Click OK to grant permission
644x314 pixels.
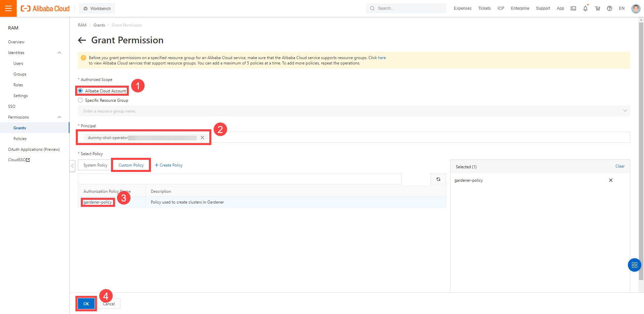pyautogui.click(x=86, y=304)
